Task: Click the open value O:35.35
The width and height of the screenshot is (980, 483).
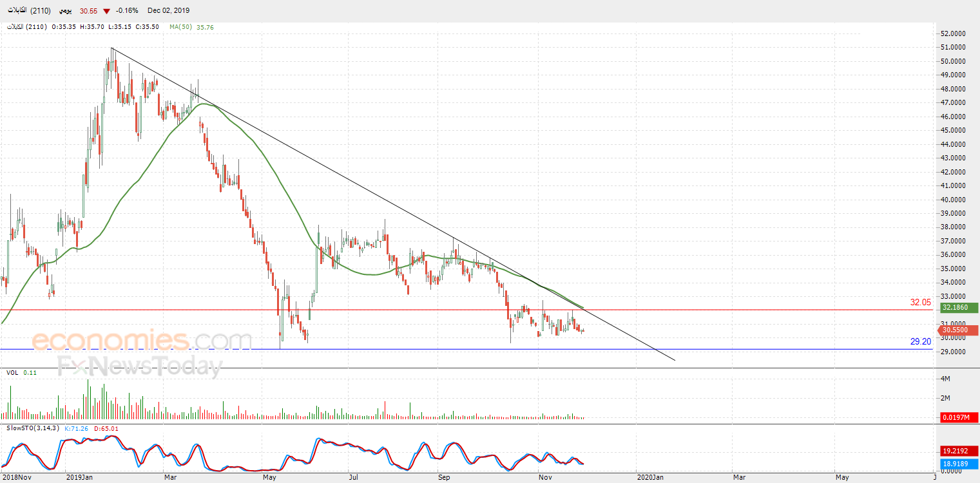Action: pos(63,27)
